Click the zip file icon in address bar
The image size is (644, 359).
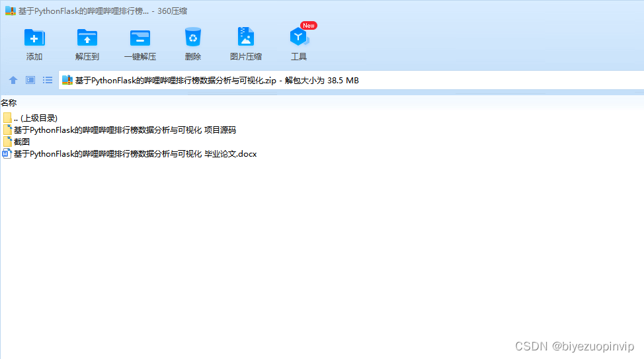(x=67, y=80)
